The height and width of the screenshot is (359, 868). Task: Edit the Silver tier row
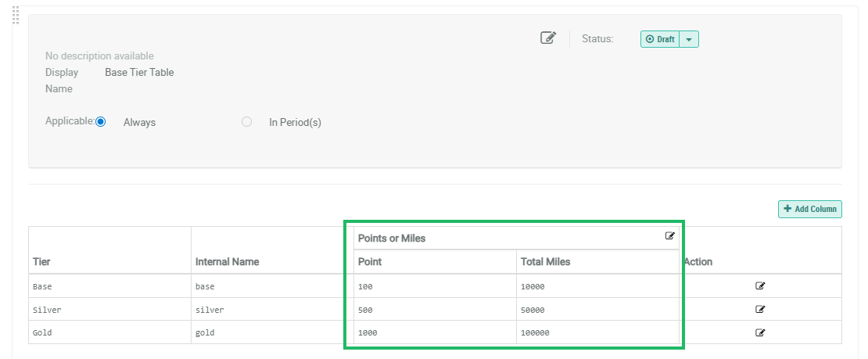pos(760,309)
